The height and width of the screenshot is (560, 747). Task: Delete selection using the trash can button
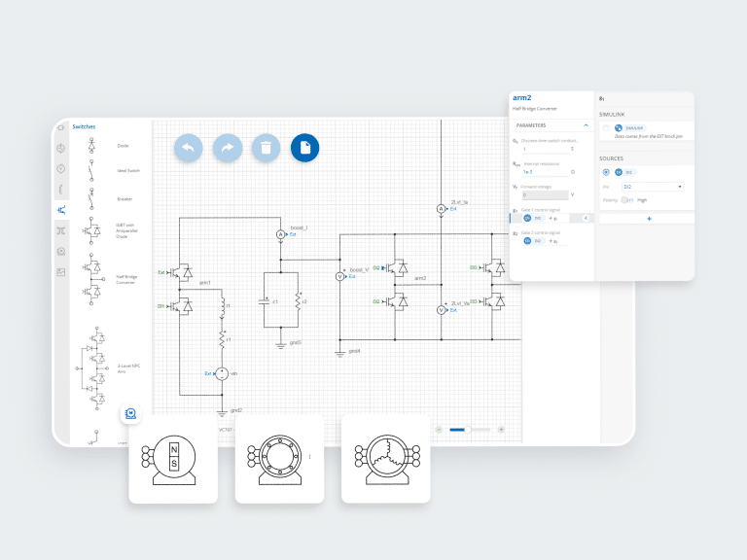click(x=266, y=148)
